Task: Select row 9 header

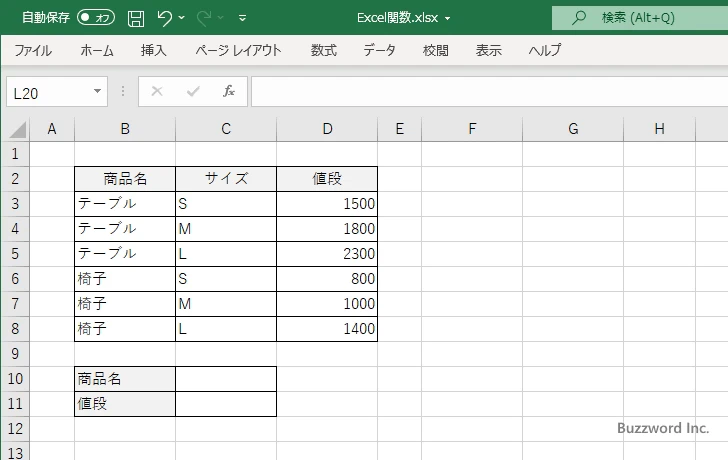Action: point(15,354)
